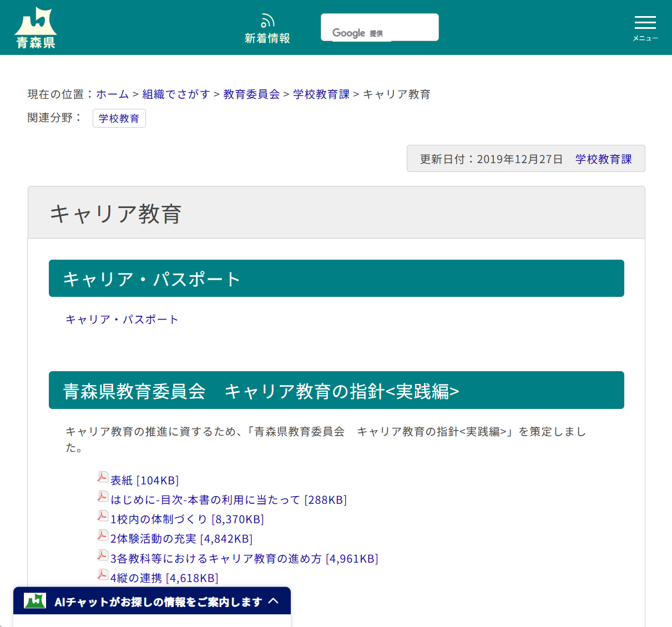Open the hamburger メニュー
672x627 pixels.
(645, 24)
